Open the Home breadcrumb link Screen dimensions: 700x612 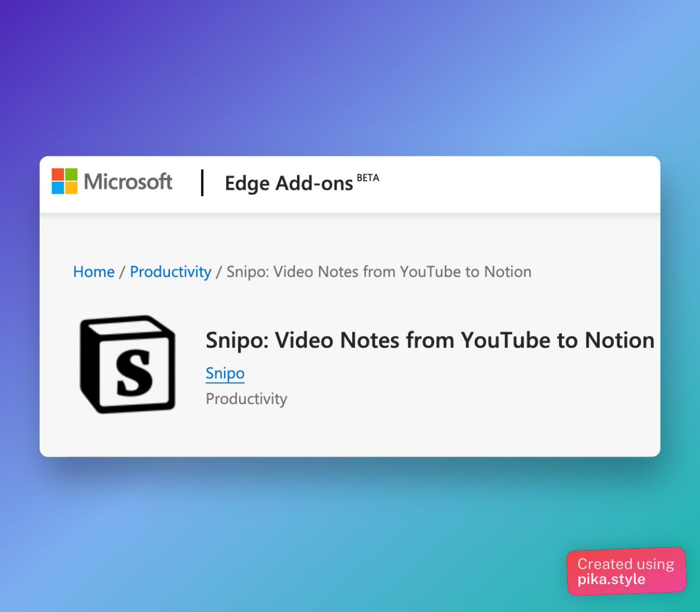tap(93, 272)
